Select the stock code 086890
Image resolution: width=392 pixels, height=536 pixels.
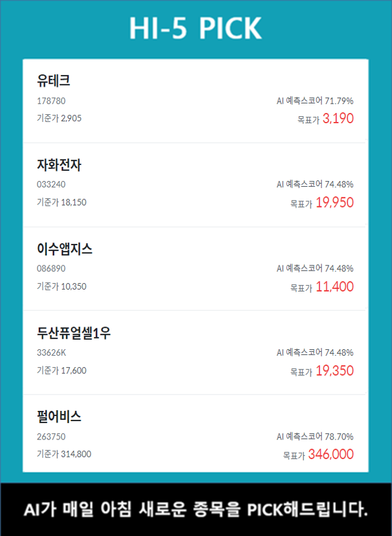[51, 268]
